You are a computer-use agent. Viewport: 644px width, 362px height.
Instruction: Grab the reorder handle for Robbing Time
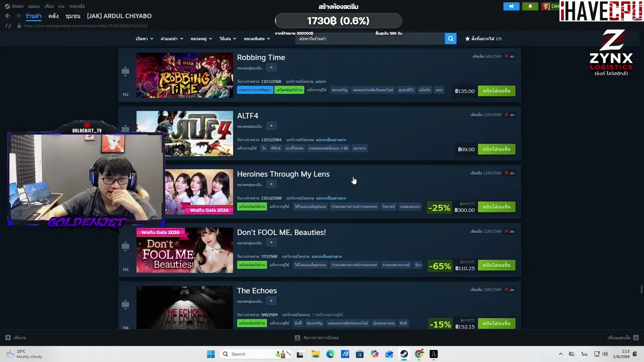[125, 71]
